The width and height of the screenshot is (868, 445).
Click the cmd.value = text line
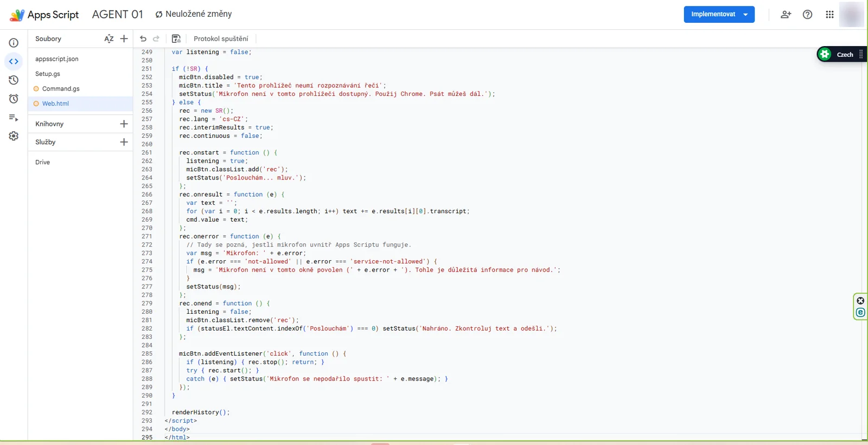tap(217, 220)
